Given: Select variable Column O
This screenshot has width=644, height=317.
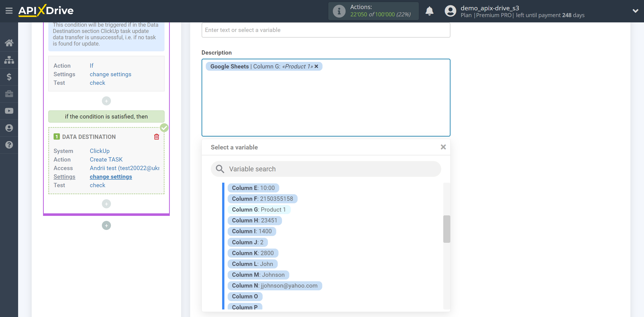Looking at the screenshot, I should click(245, 296).
